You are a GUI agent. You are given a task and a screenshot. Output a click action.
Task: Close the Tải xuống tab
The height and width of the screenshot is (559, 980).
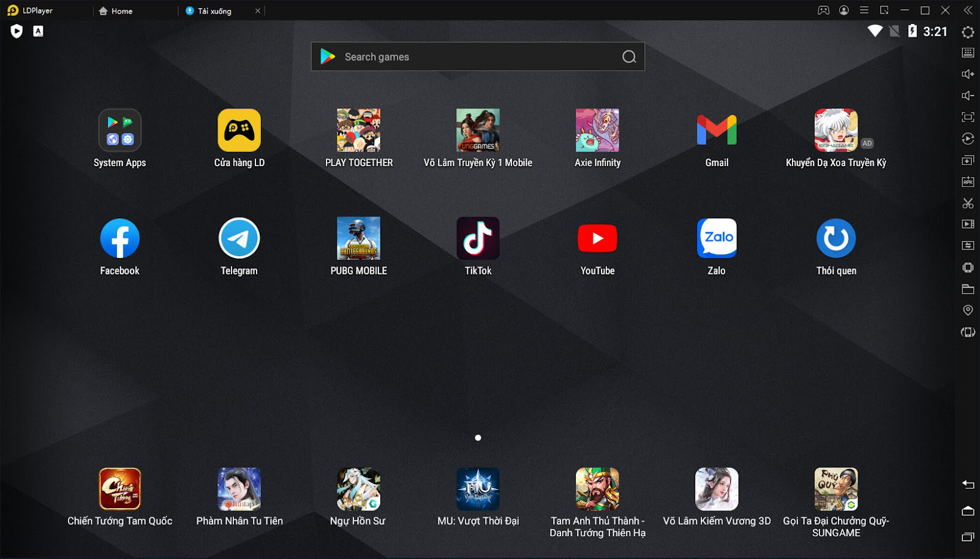tap(258, 10)
